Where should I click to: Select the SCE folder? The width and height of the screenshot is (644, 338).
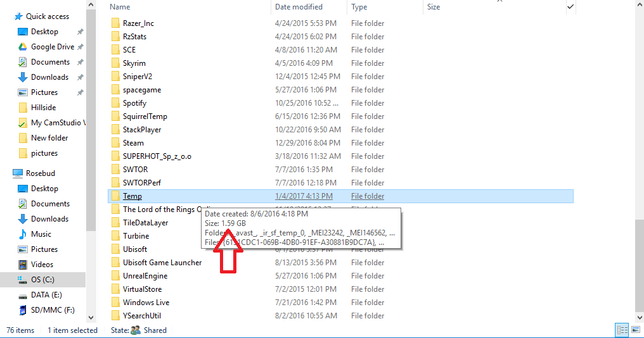tap(129, 49)
